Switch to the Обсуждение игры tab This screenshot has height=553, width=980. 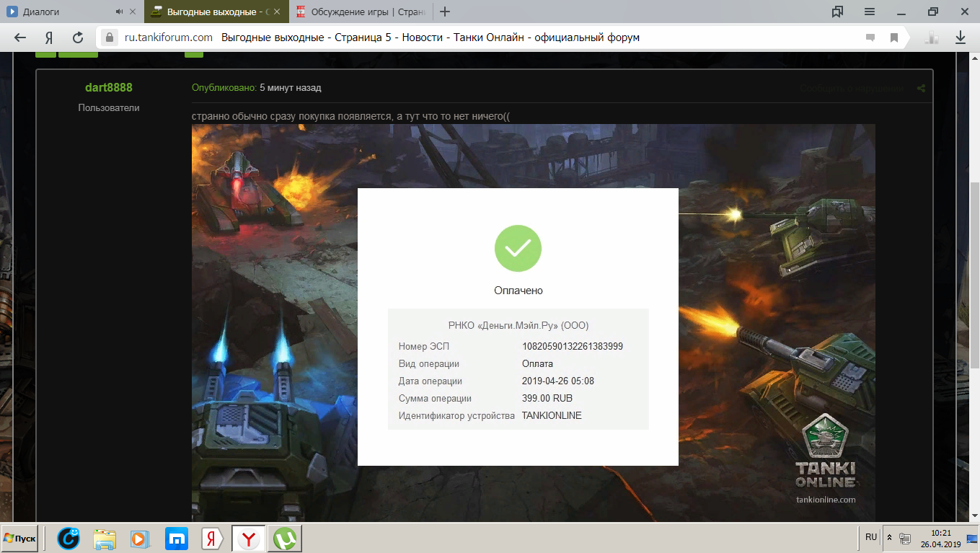pyautogui.click(x=361, y=12)
